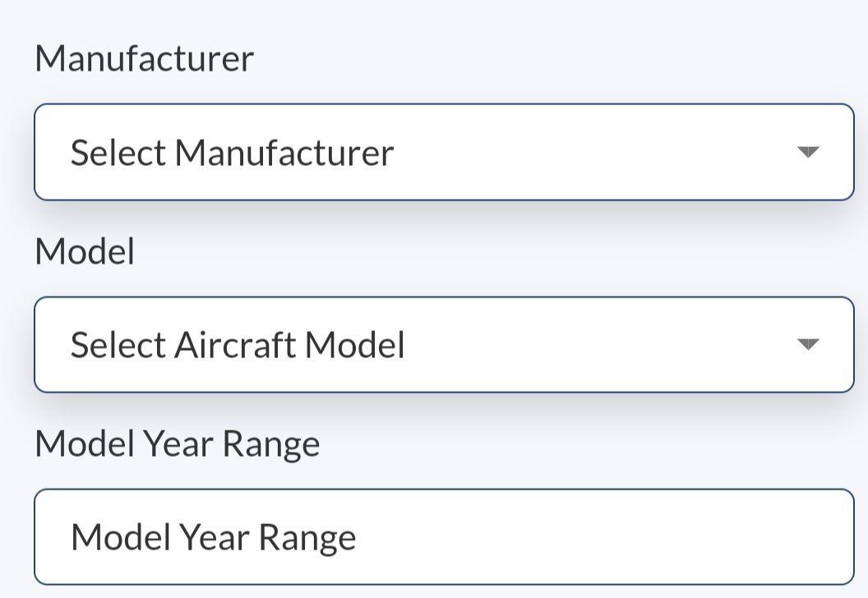Click the 'Select Manufacturer' placeholder text
Screen dimensions: 868x598
232,153
